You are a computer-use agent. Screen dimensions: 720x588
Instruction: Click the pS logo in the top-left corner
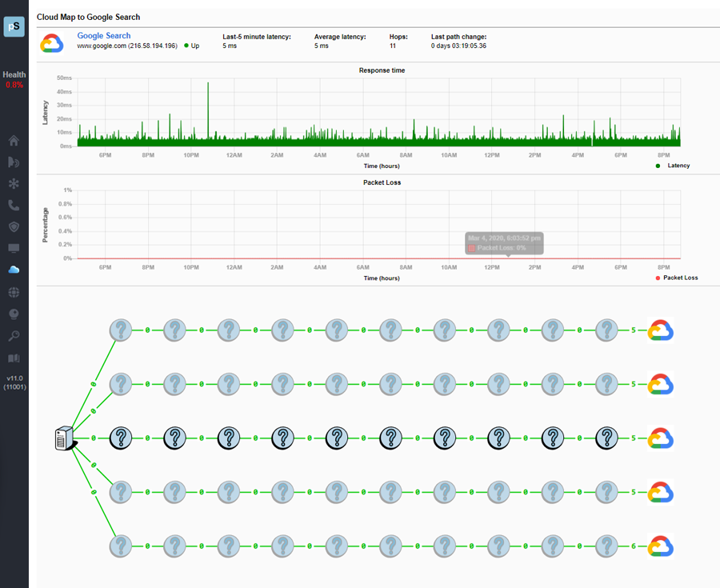14,26
